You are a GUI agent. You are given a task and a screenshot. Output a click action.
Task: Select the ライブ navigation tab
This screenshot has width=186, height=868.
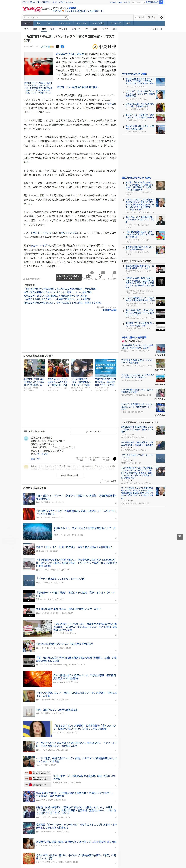tap(49, 23)
